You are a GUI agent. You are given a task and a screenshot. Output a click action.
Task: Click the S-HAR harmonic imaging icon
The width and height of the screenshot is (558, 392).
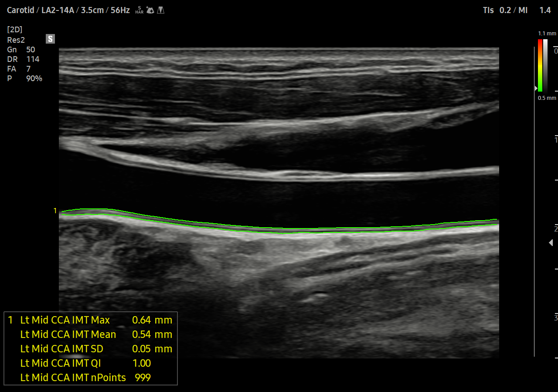(x=139, y=10)
